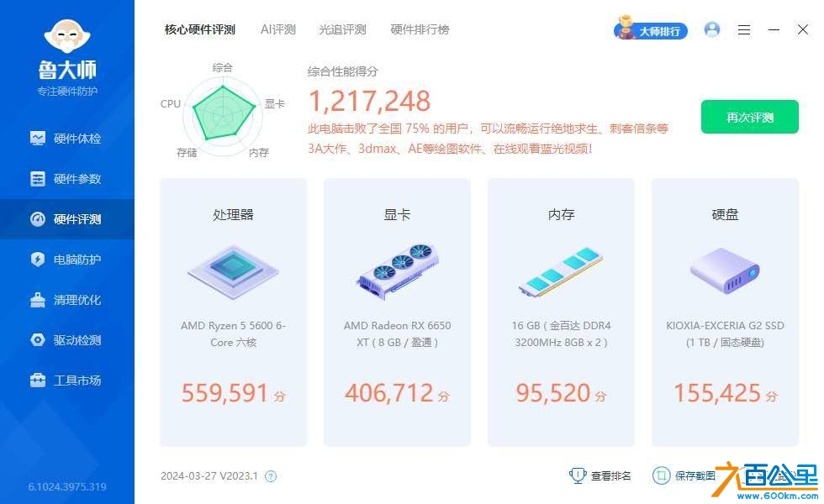The image size is (824, 504).
Task: Open the hamburger main menu
Action: tap(743, 30)
